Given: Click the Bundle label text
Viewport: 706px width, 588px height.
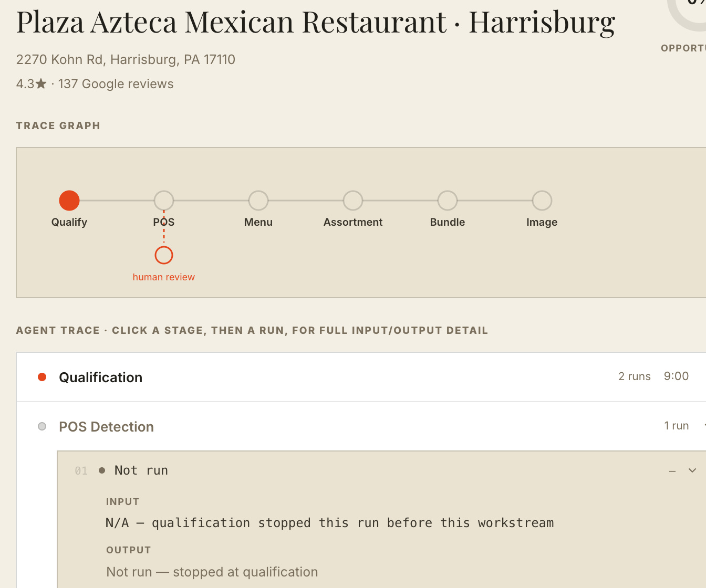Looking at the screenshot, I should [x=448, y=222].
